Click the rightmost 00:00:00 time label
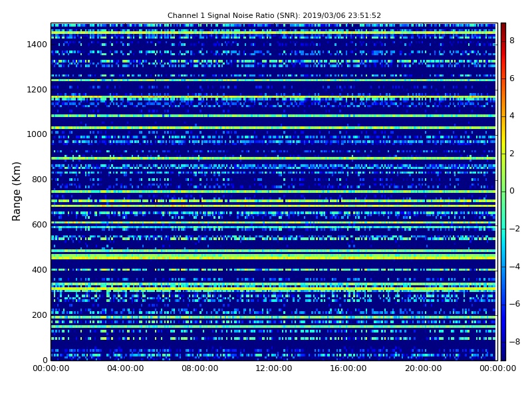The image size is (532, 399). [x=497, y=368]
